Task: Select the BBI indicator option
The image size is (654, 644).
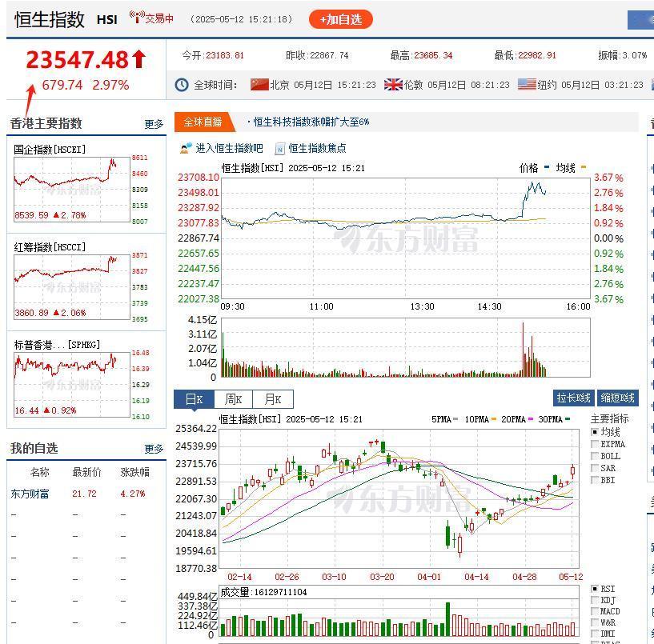Action: pos(595,480)
